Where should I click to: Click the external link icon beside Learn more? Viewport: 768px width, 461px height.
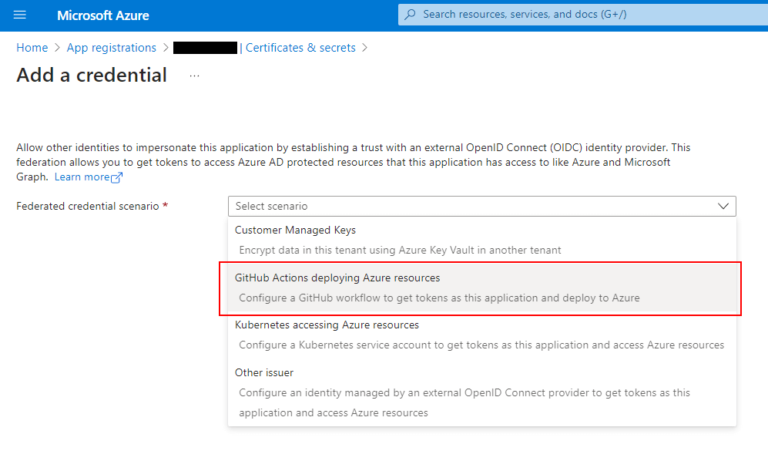(x=117, y=177)
